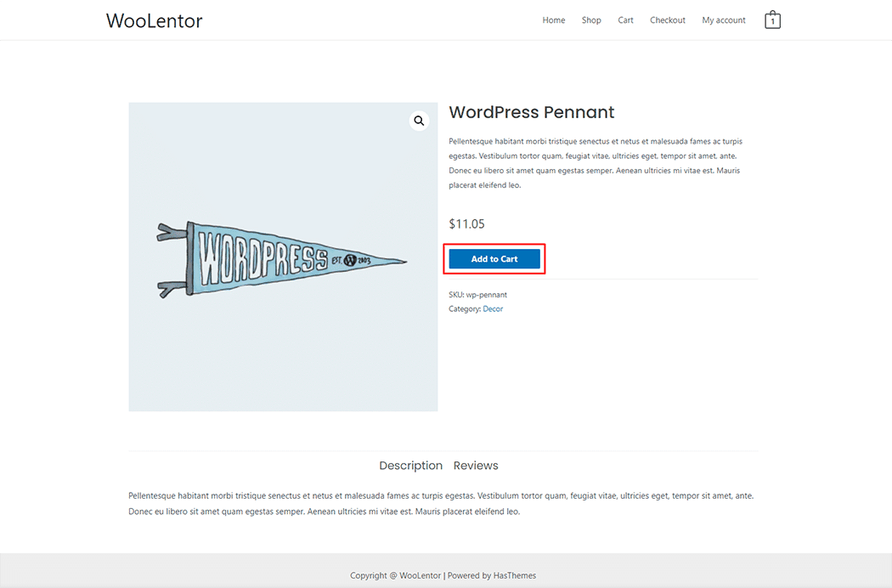Open the Decor category link
Screen dimensions: 892x588
coord(493,308)
